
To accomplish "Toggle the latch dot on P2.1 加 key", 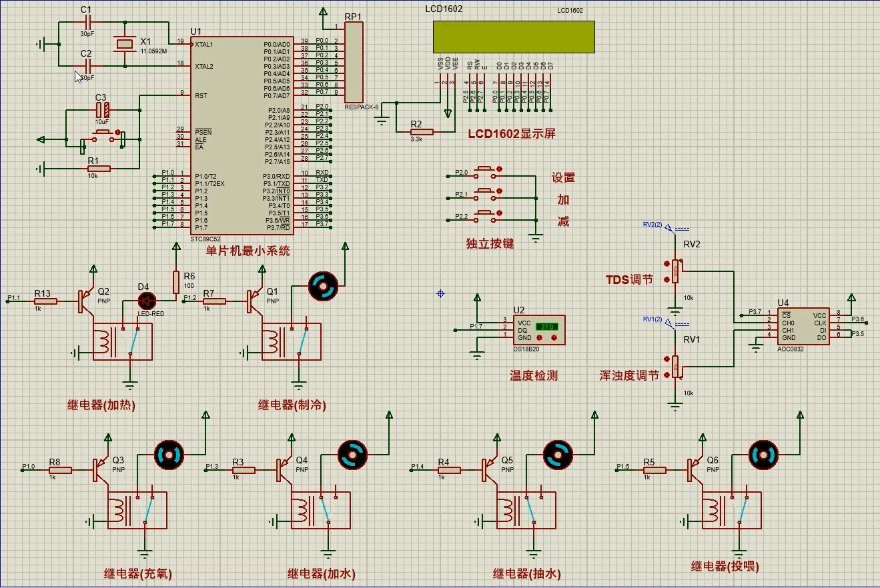I will pyautogui.click(x=500, y=191).
